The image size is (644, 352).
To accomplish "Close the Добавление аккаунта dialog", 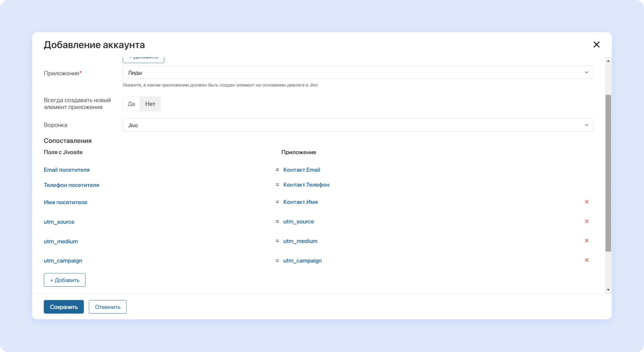I will pyautogui.click(x=596, y=45).
